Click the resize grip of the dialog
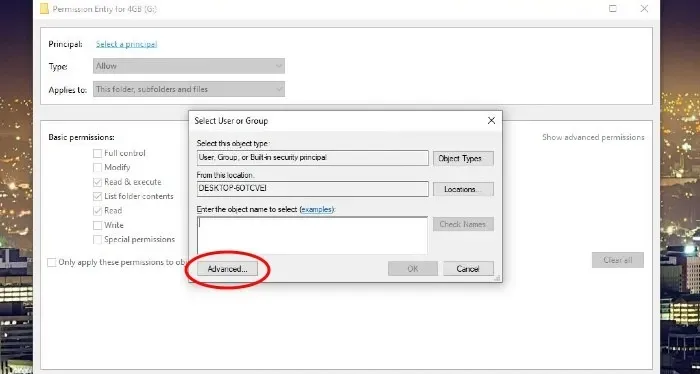 coord(497,278)
